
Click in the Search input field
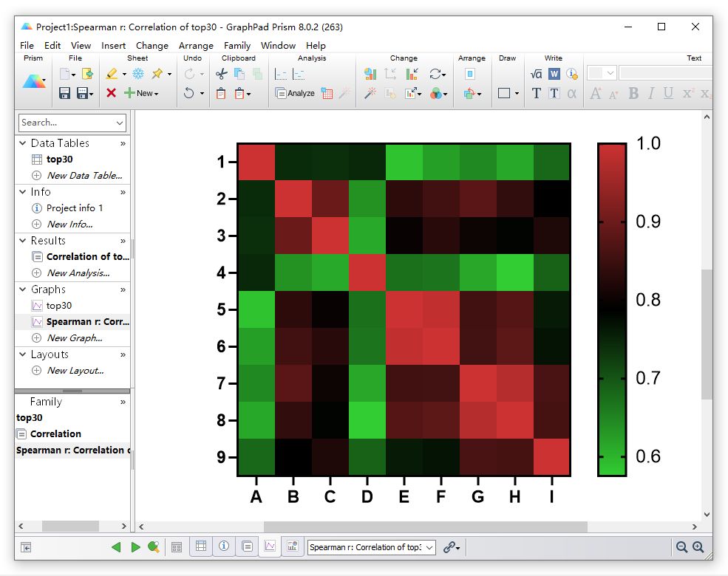[67, 123]
